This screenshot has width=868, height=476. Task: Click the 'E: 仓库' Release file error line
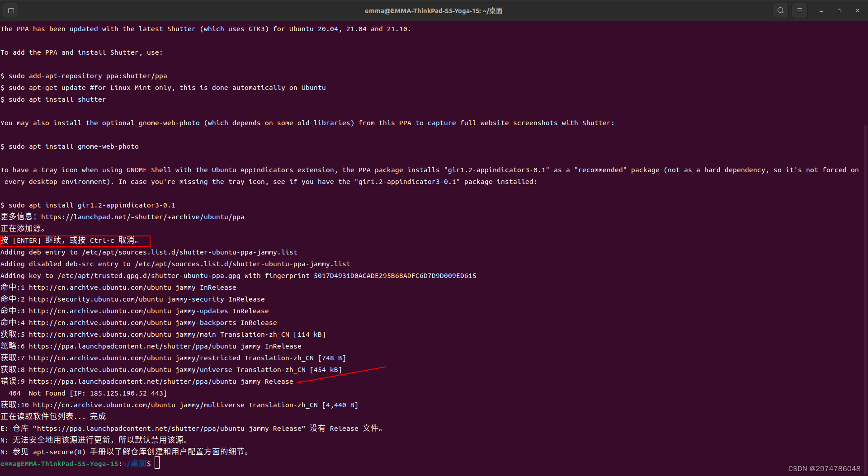pyautogui.click(x=192, y=429)
